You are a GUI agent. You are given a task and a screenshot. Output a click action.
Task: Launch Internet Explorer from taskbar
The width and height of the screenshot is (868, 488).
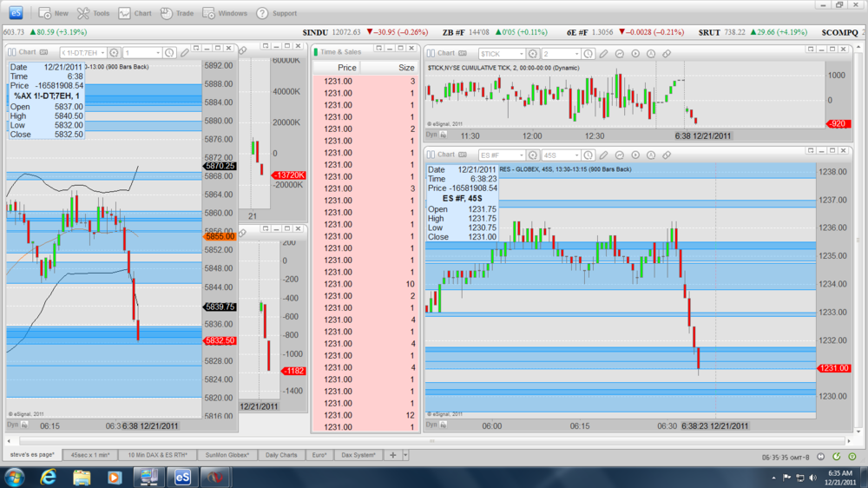click(x=49, y=477)
